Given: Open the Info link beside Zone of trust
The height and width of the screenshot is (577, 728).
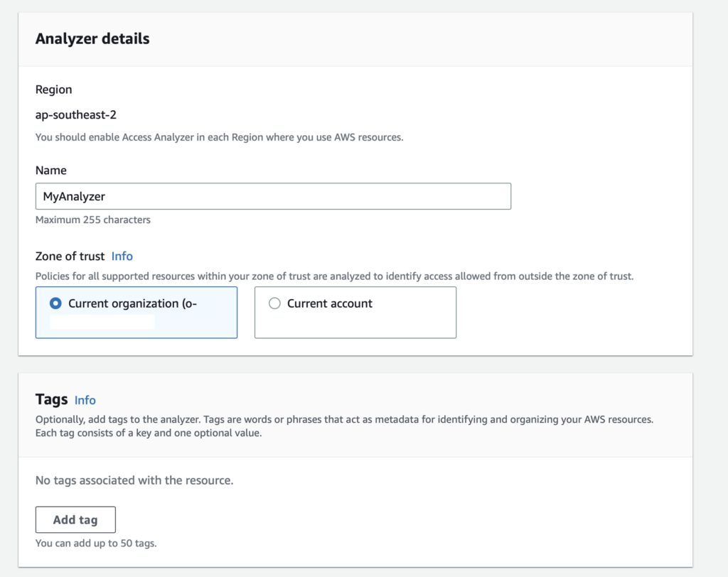Looking at the screenshot, I should (x=122, y=256).
